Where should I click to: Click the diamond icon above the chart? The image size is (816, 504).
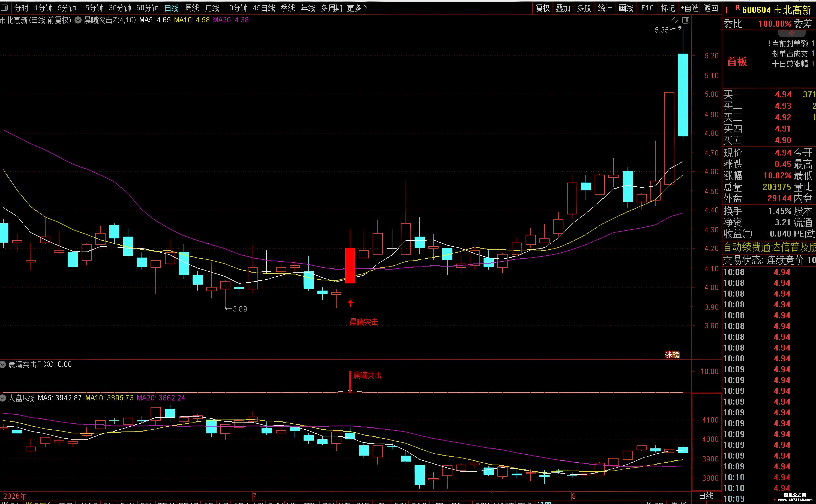[674, 20]
